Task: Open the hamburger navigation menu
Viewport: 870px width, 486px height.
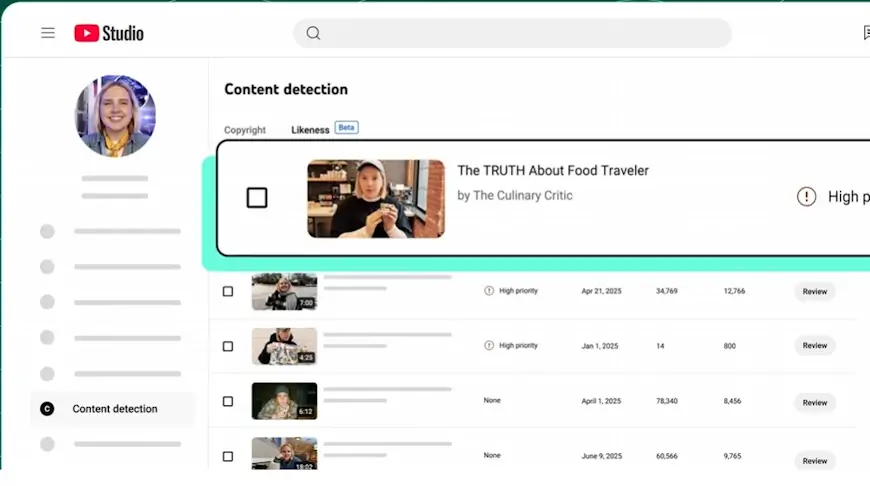Action: 48,33
